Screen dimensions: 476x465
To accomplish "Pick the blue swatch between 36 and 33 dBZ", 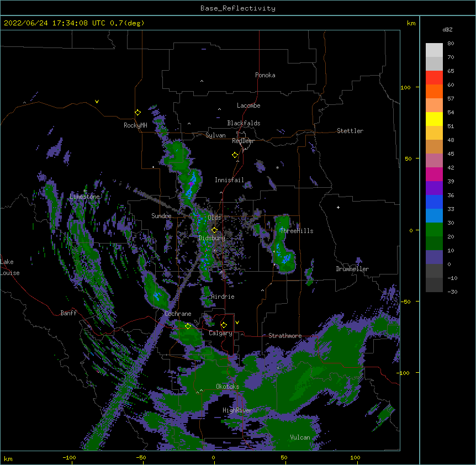I will pyautogui.click(x=434, y=202).
